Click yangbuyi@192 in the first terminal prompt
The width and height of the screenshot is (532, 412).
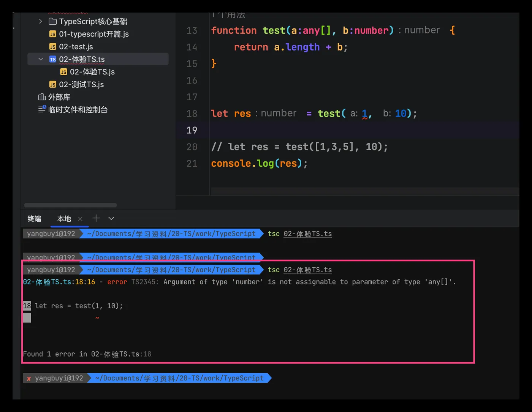[x=51, y=234]
